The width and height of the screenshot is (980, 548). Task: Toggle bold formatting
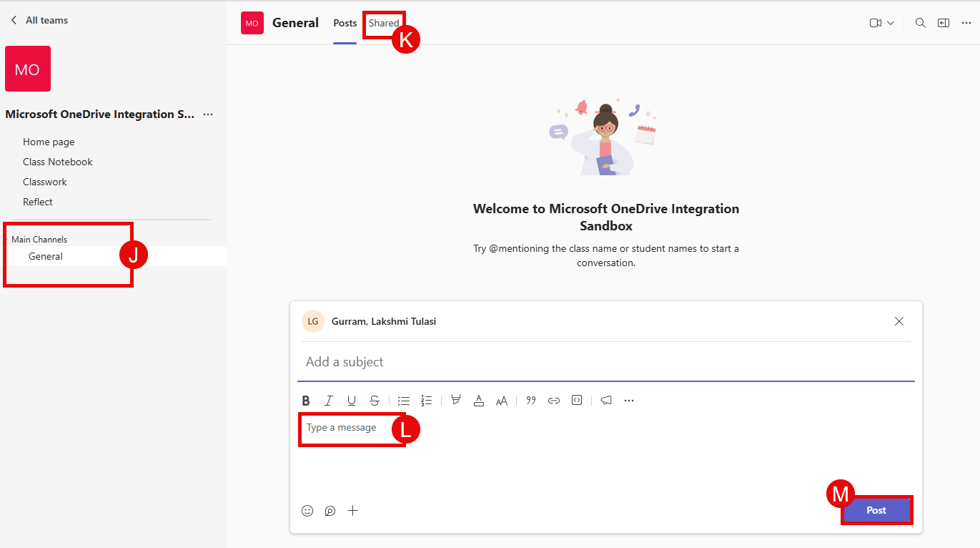pyautogui.click(x=306, y=401)
